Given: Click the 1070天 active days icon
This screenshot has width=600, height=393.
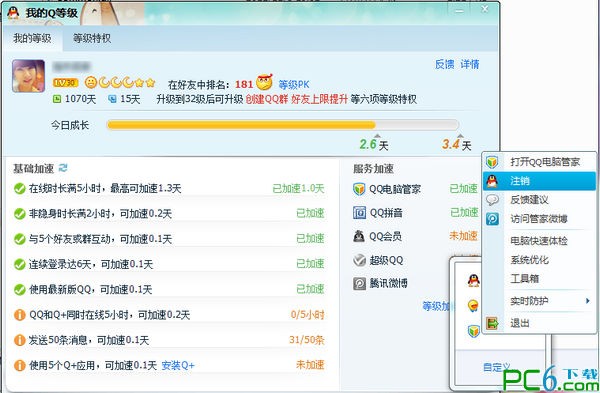Looking at the screenshot, I should pyautogui.click(x=57, y=99).
